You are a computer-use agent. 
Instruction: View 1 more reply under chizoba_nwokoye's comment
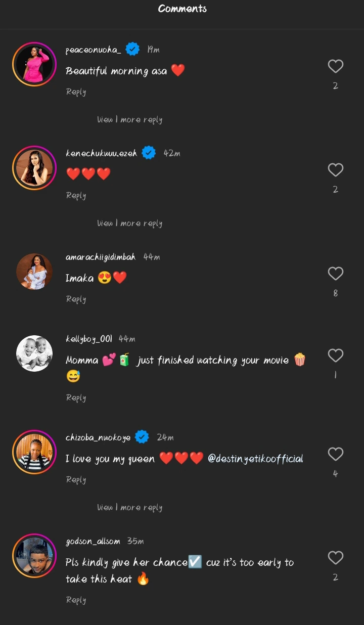tap(130, 508)
